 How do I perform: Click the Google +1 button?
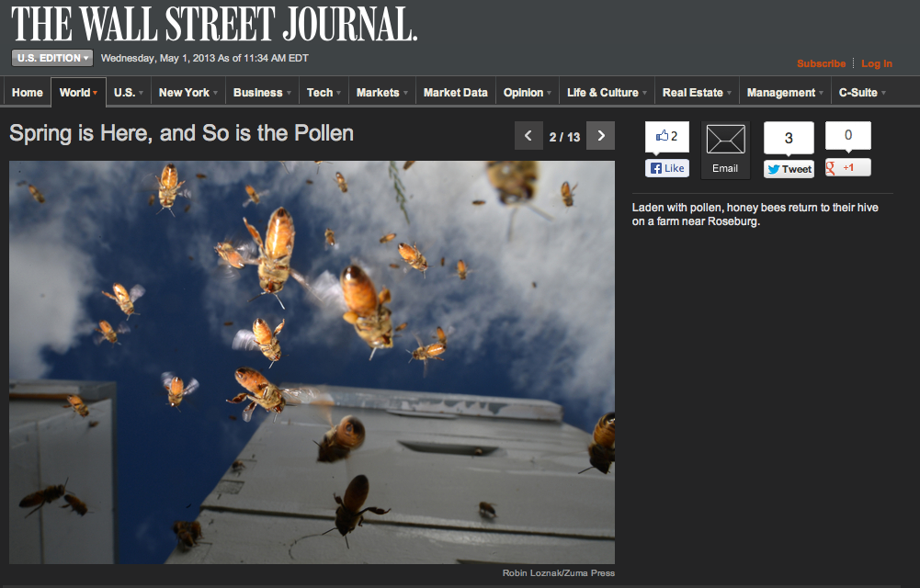tap(847, 167)
